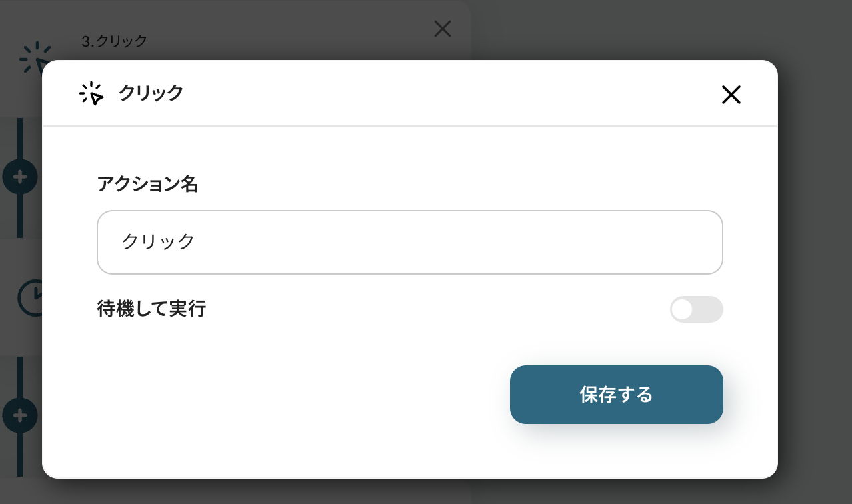Click the クリック text inside the name field
This screenshot has height=504, width=852.
158,241
